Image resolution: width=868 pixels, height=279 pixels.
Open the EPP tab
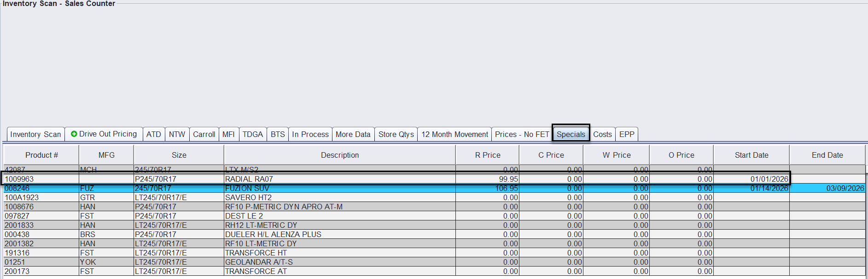point(627,134)
